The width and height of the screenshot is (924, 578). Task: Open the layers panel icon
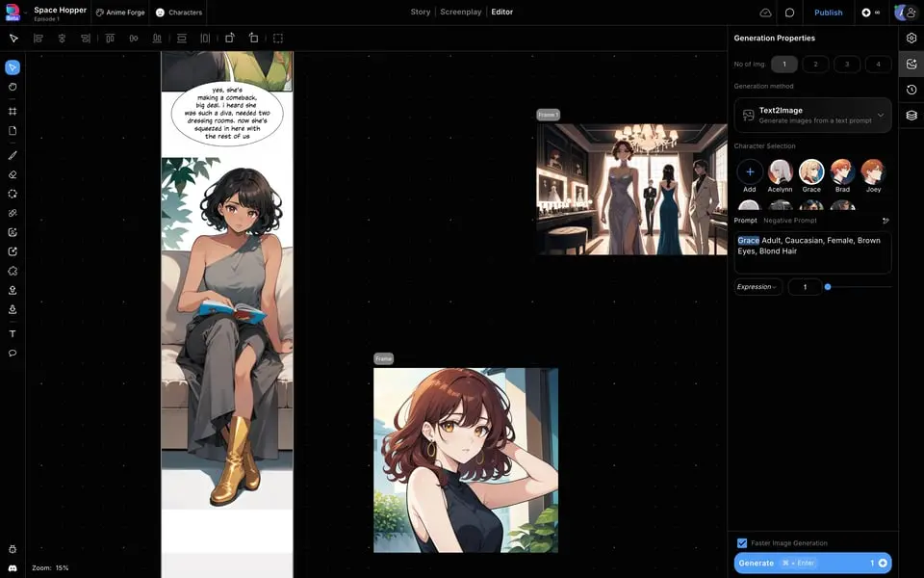911,116
